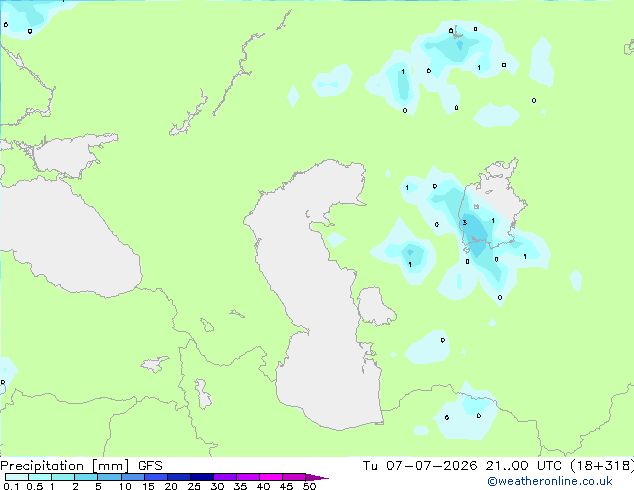Click the 0.1–0.5 mm palest legend swatch

pos(17,477)
